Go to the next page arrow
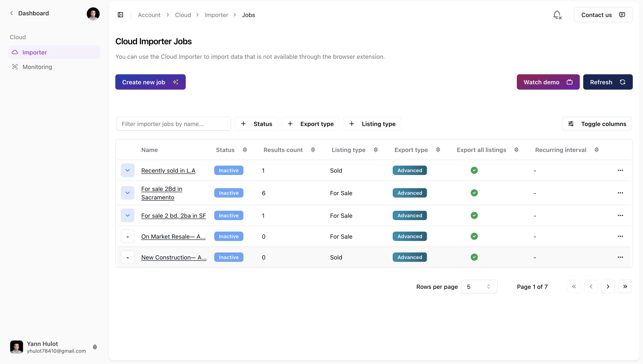 click(x=608, y=287)
